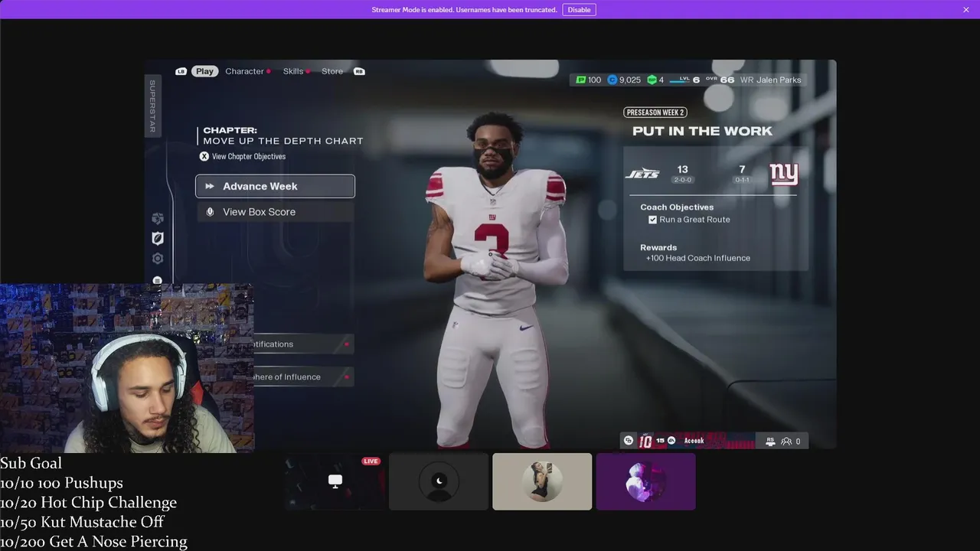Screen dimensions: 980x551
Task: Switch to the Skills tab
Action: pos(293,71)
